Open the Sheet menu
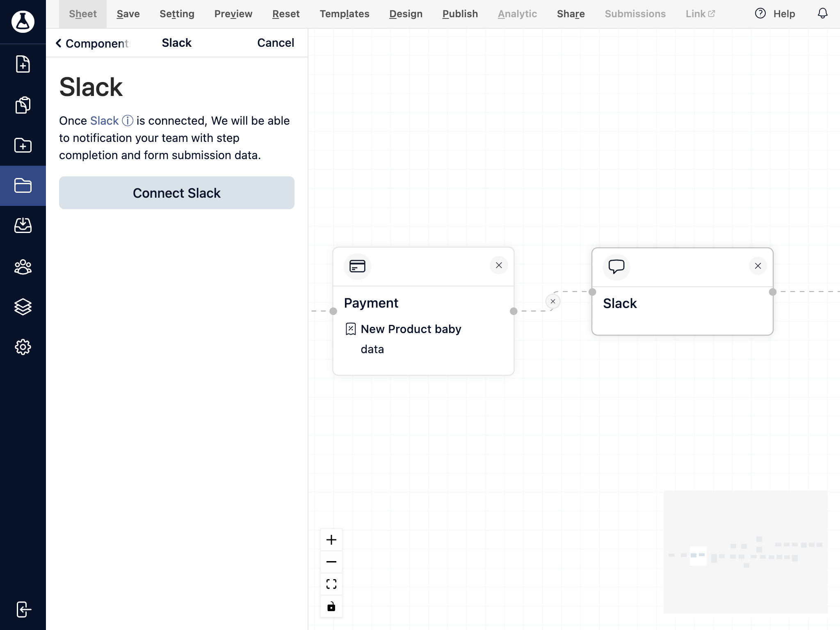840x630 pixels. click(83, 14)
